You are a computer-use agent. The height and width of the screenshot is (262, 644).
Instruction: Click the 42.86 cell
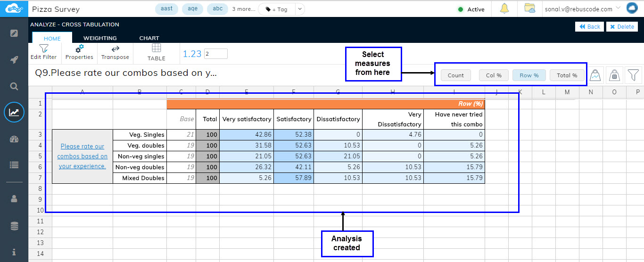[x=247, y=134]
